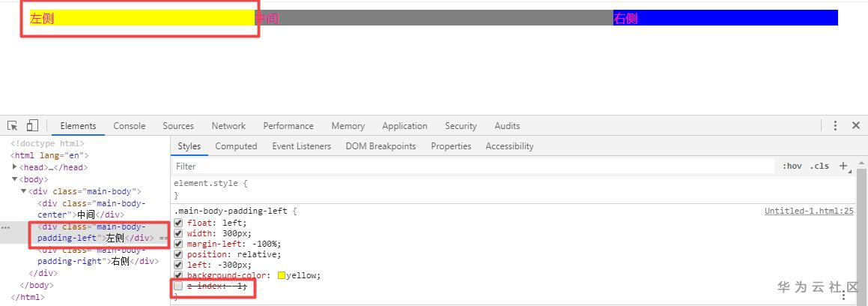
Task: Open the DevTools three-dot customize menu
Action: coord(835,126)
